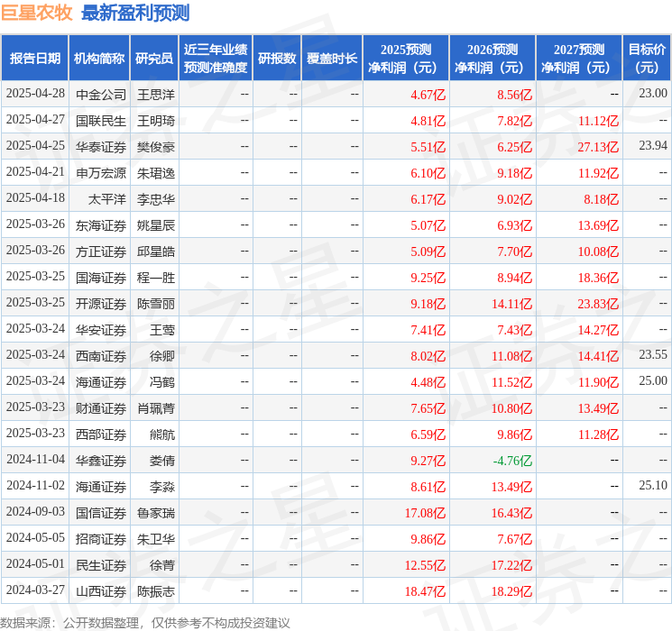
Task: Click analyst 朱珺逸
Action: coord(156,173)
